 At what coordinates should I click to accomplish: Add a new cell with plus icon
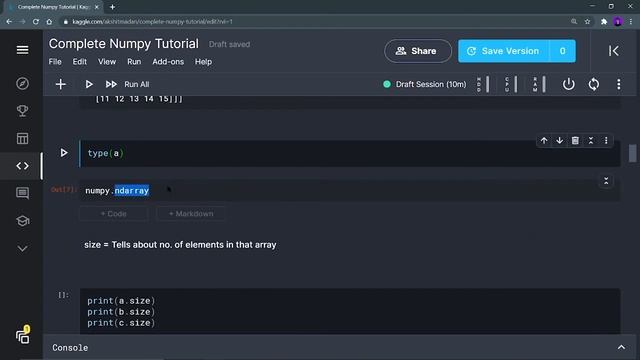coord(60,84)
